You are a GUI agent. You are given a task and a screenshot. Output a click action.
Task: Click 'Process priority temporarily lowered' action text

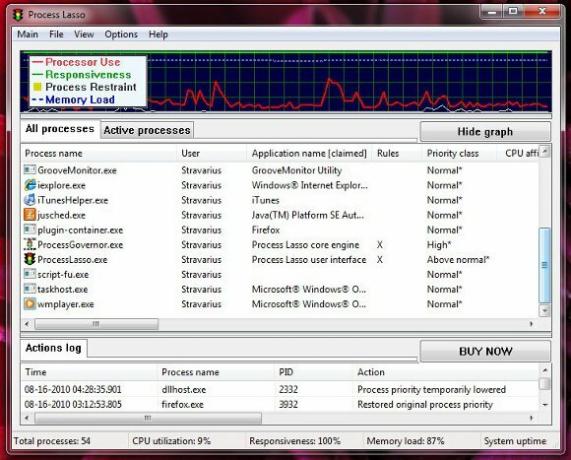click(x=431, y=389)
